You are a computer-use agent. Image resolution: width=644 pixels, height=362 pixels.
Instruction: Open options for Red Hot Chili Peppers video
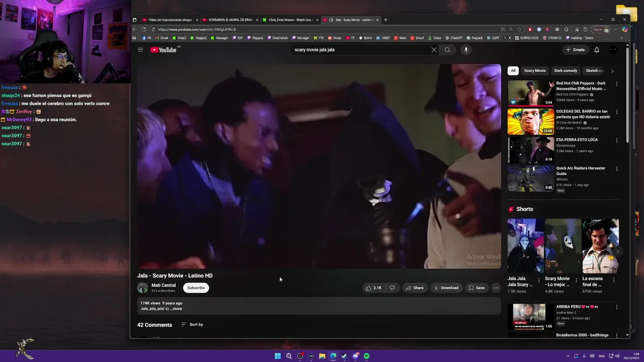coord(617,84)
